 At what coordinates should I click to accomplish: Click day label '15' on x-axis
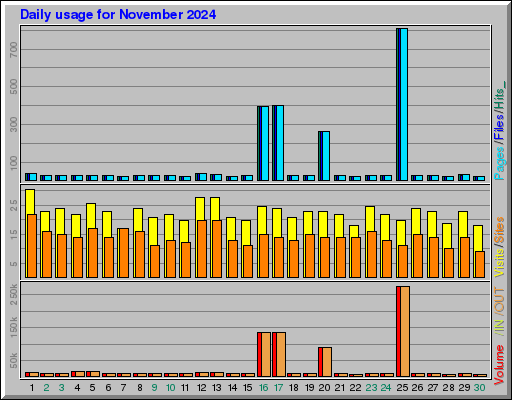point(247,388)
